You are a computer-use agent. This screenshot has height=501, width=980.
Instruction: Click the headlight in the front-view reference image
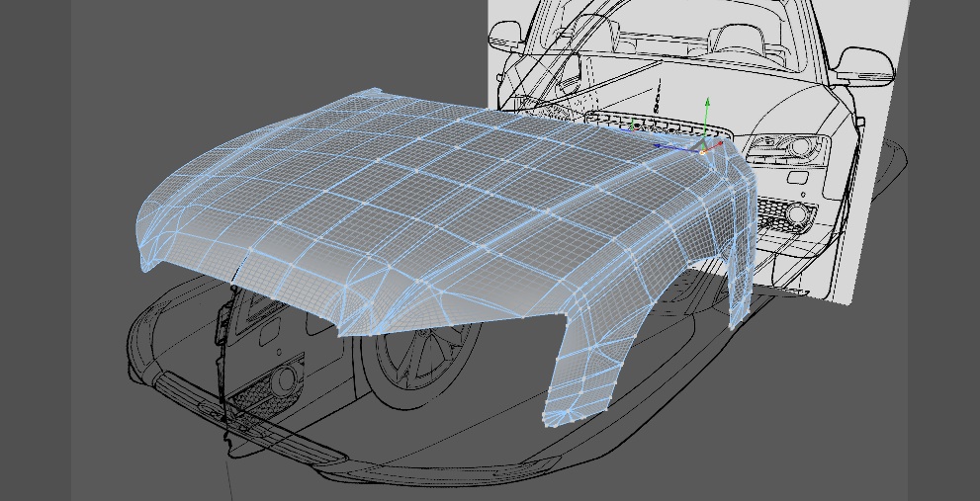point(789,150)
